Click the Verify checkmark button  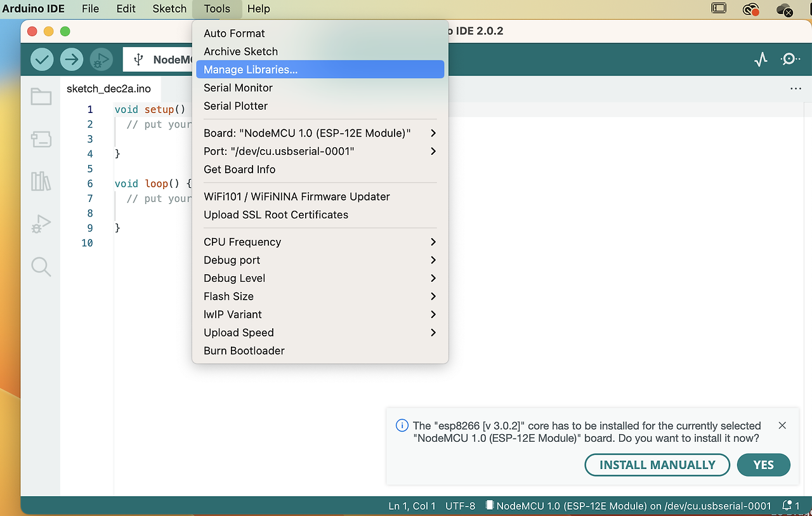[42, 60]
